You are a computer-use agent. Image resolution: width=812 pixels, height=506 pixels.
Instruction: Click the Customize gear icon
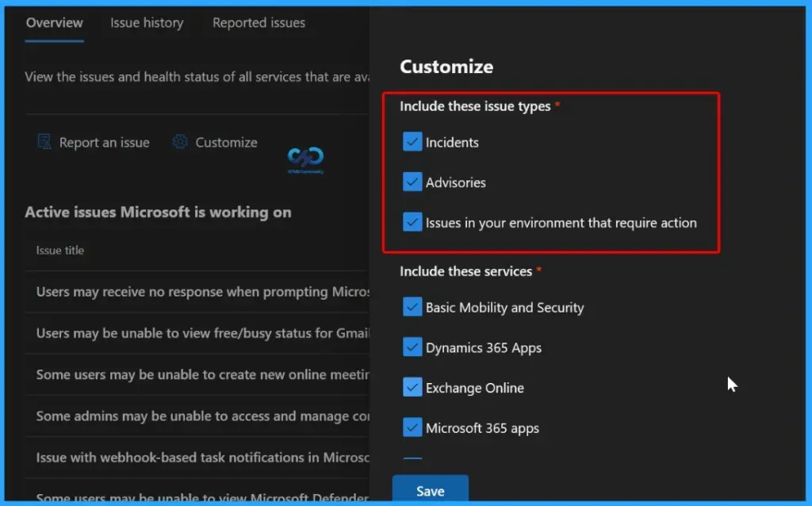point(180,142)
